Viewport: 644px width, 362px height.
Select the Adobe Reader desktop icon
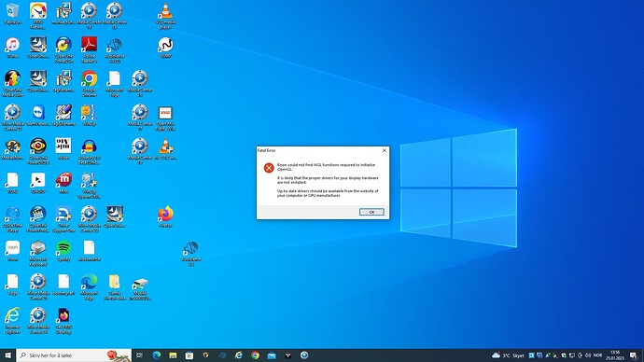[x=89, y=49]
